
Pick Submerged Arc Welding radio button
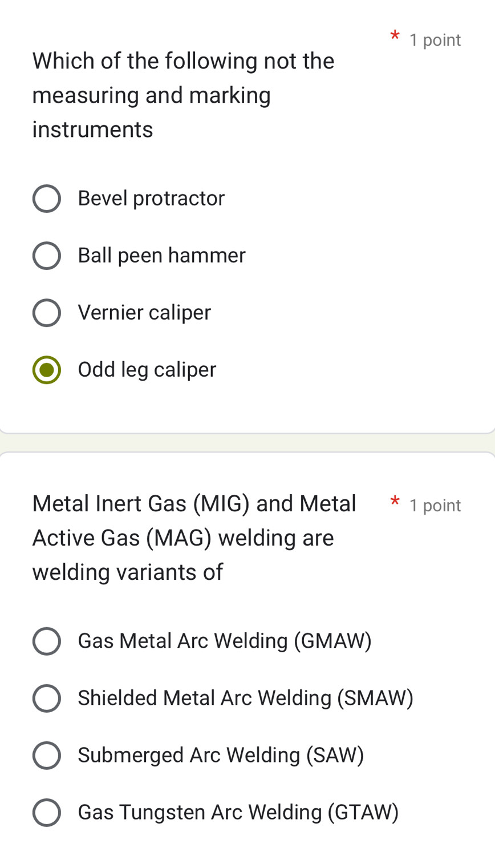[x=47, y=756]
